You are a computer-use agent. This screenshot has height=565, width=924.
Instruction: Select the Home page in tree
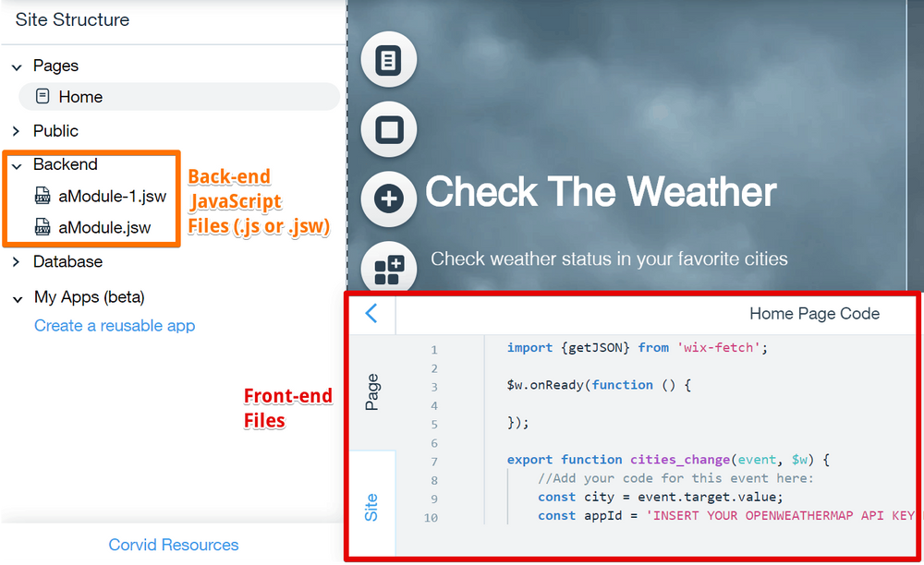click(x=179, y=97)
